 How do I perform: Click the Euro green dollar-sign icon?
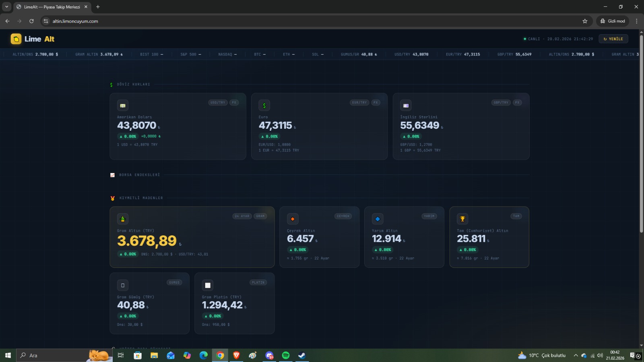pyautogui.click(x=264, y=105)
